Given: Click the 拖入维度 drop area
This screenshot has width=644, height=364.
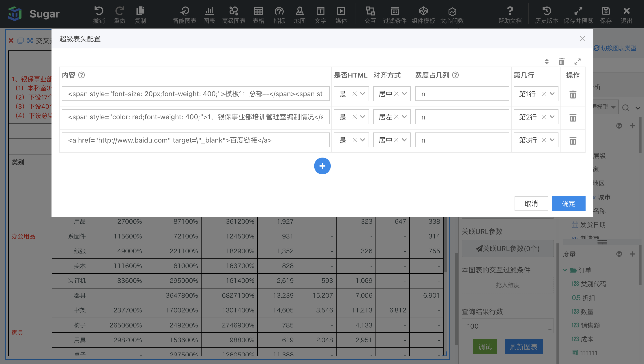Looking at the screenshot, I should [x=507, y=285].
